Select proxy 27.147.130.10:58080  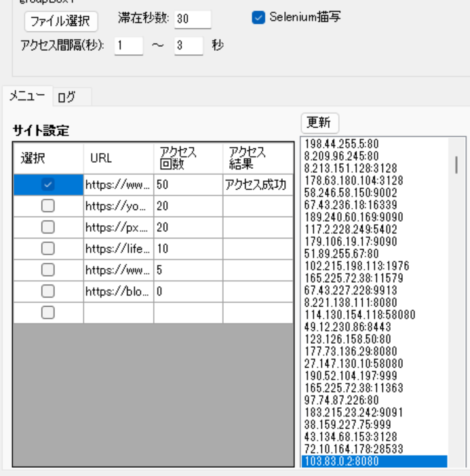(374, 363)
